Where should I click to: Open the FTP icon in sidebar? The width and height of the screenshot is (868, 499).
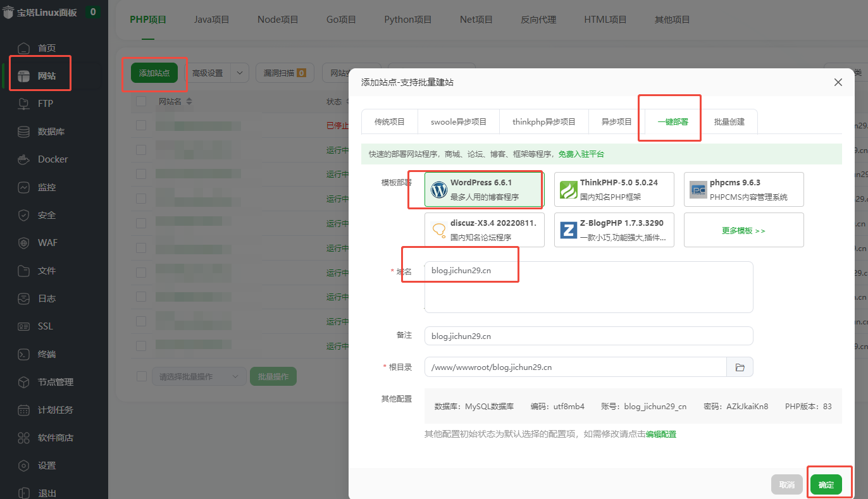(x=23, y=104)
